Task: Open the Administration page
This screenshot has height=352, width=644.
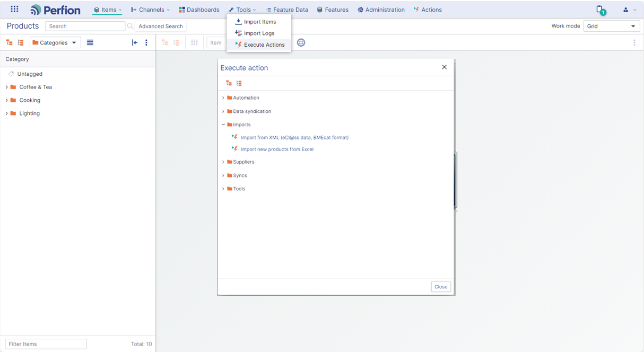Action: (x=381, y=10)
